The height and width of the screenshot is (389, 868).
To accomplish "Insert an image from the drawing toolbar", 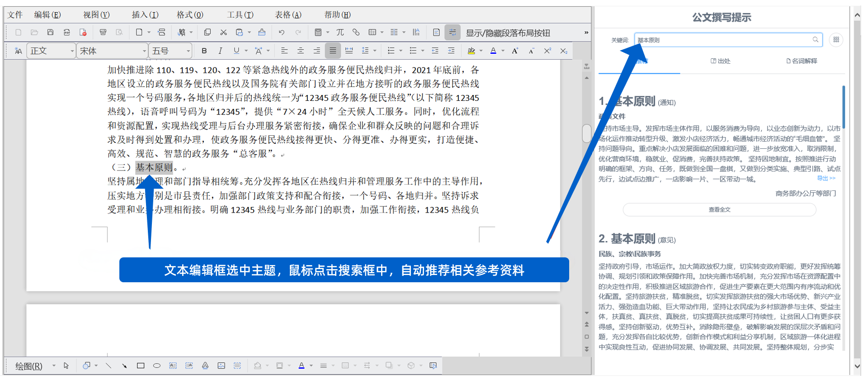I will [221, 365].
